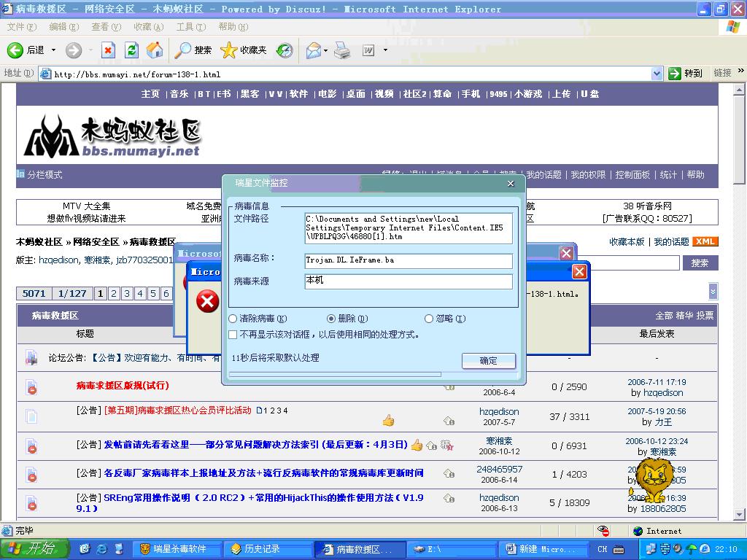Check 不再显示该对话框 checkbox

pyautogui.click(x=233, y=335)
